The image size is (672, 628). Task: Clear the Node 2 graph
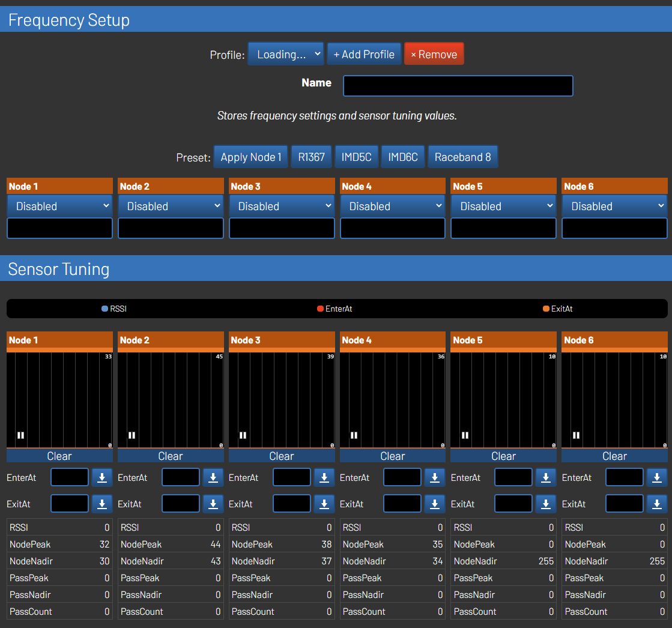[171, 456]
